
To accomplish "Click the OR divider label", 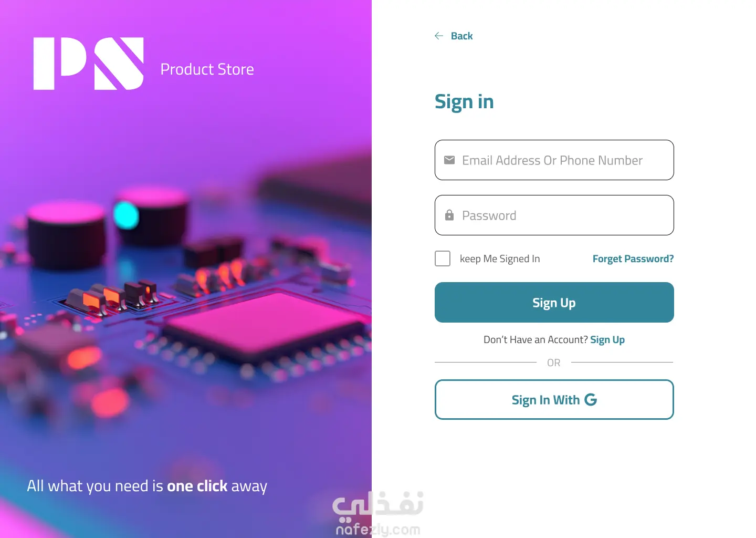I will [x=554, y=363].
